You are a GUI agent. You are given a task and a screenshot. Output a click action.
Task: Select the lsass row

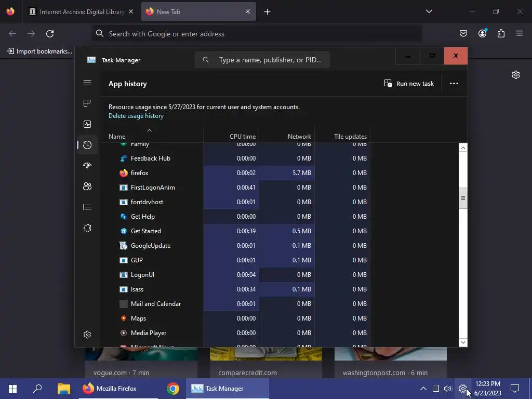click(240, 289)
